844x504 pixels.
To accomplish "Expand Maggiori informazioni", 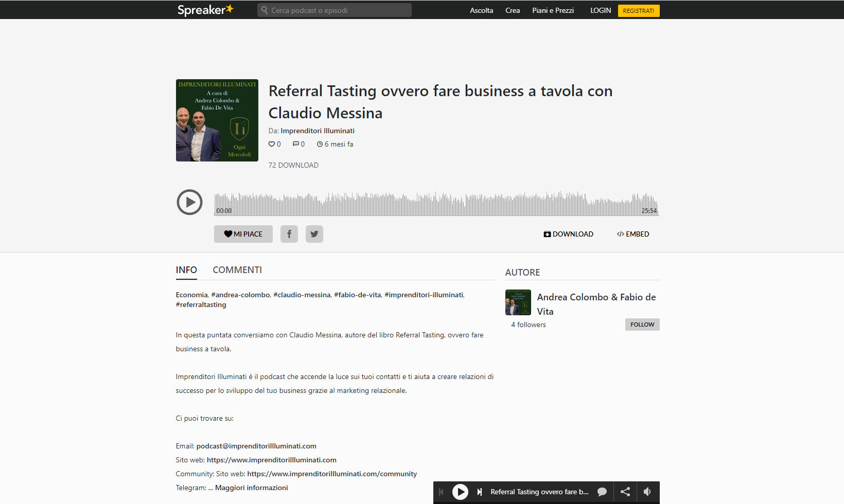I will 252,488.
